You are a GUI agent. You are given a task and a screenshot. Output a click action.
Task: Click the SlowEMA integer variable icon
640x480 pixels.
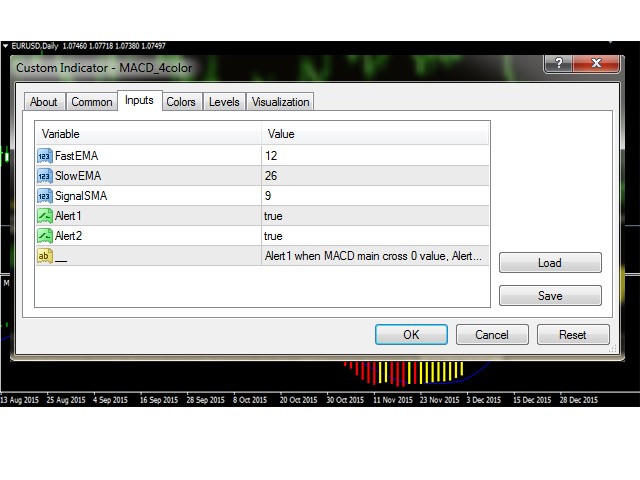tap(44, 176)
